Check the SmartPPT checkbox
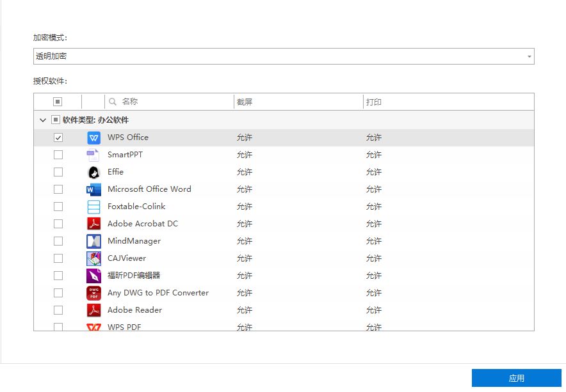This screenshot has height=392, width=566. pos(58,155)
